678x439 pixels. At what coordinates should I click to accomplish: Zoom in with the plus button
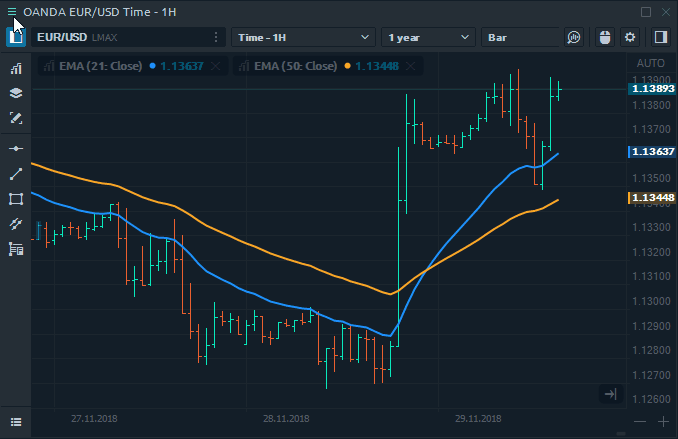tap(663, 421)
